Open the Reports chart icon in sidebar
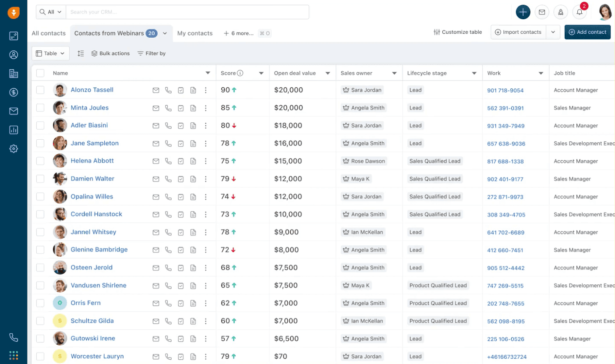Image resolution: width=615 pixels, height=364 pixels. click(x=14, y=130)
